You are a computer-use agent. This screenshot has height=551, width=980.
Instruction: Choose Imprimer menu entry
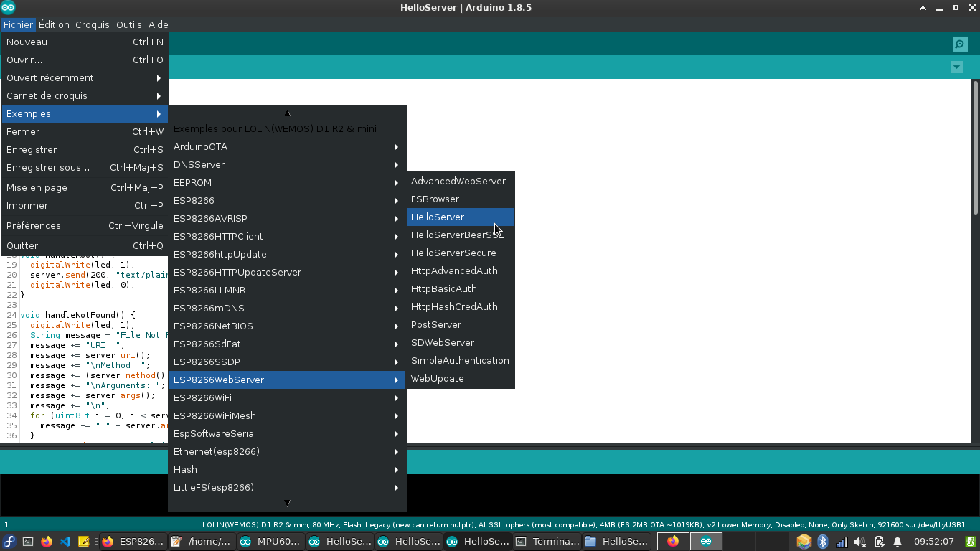point(85,206)
